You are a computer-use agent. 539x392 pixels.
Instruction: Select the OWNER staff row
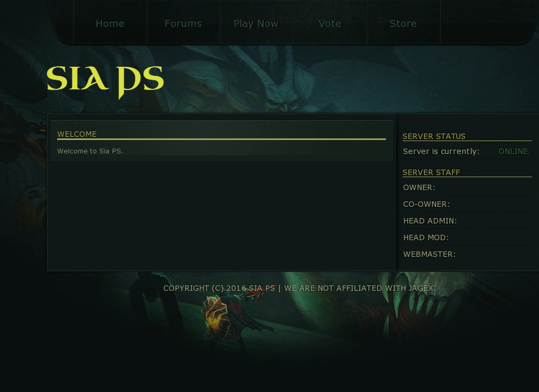tap(467, 187)
